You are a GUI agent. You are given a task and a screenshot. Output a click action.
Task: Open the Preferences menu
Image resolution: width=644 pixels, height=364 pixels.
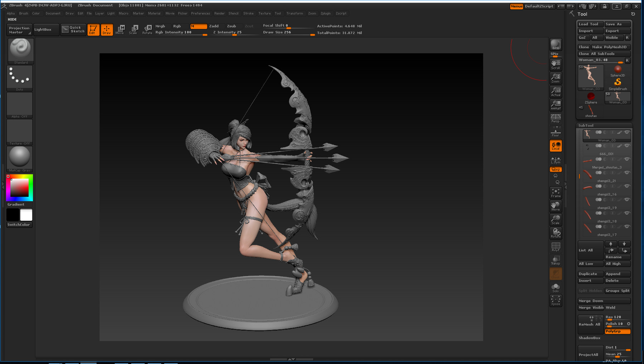200,13
